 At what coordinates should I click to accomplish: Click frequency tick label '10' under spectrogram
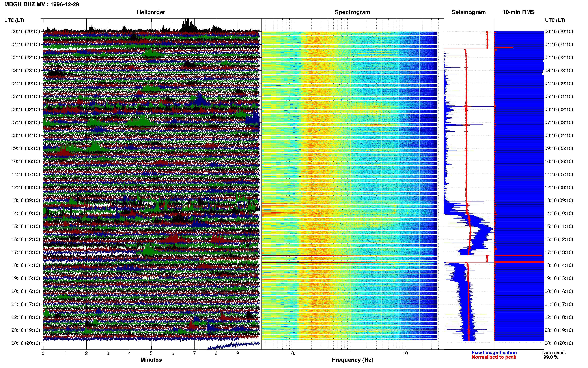pyautogui.click(x=405, y=353)
